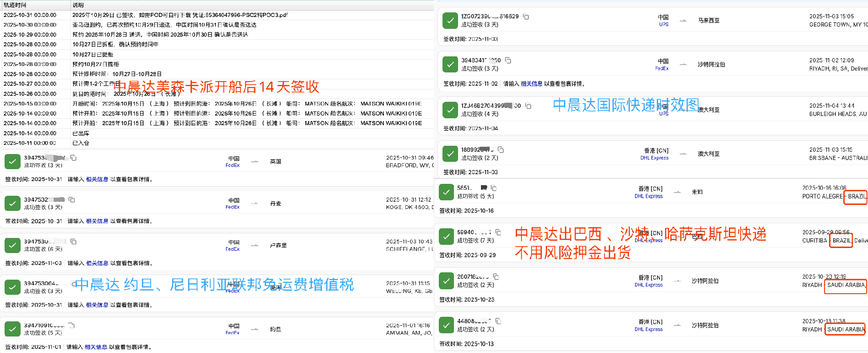The height and width of the screenshot is (353, 868).
Task: Open 相关信息 link in Riyadh FedEx row
Action: [x=531, y=84]
